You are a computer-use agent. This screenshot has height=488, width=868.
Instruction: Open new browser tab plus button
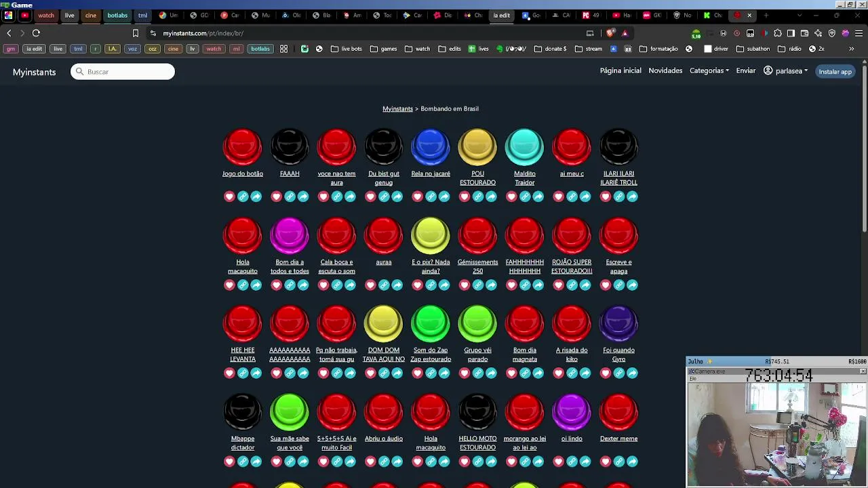click(x=766, y=15)
